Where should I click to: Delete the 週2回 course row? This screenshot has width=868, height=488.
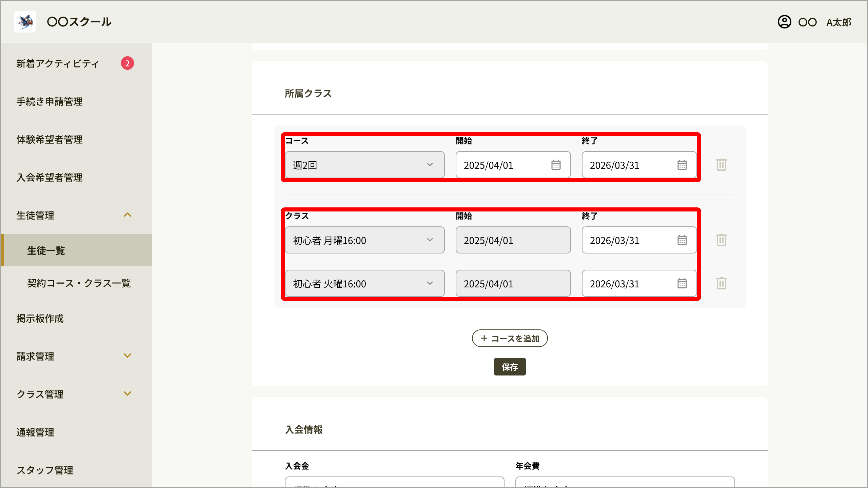click(722, 165)
